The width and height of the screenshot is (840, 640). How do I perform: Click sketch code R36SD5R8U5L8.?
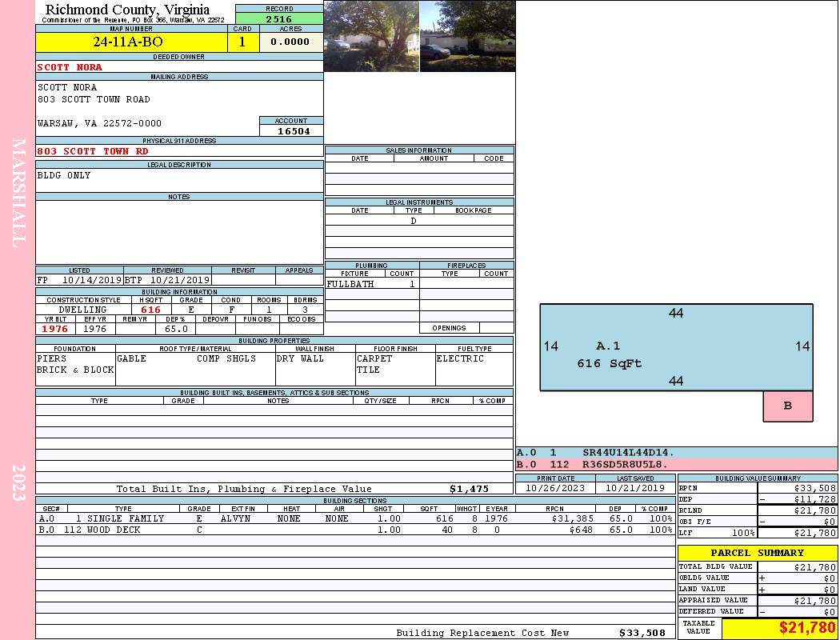(x=625, y=464)
